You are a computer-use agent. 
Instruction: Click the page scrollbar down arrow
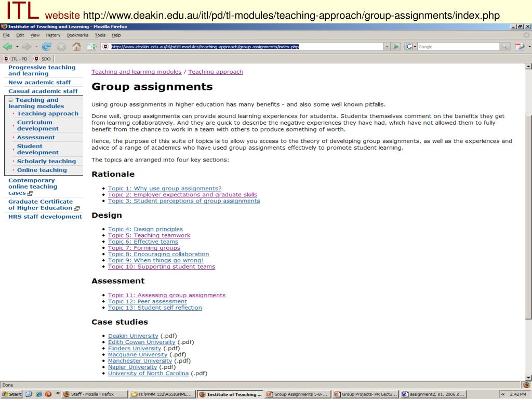pos(528,377)
